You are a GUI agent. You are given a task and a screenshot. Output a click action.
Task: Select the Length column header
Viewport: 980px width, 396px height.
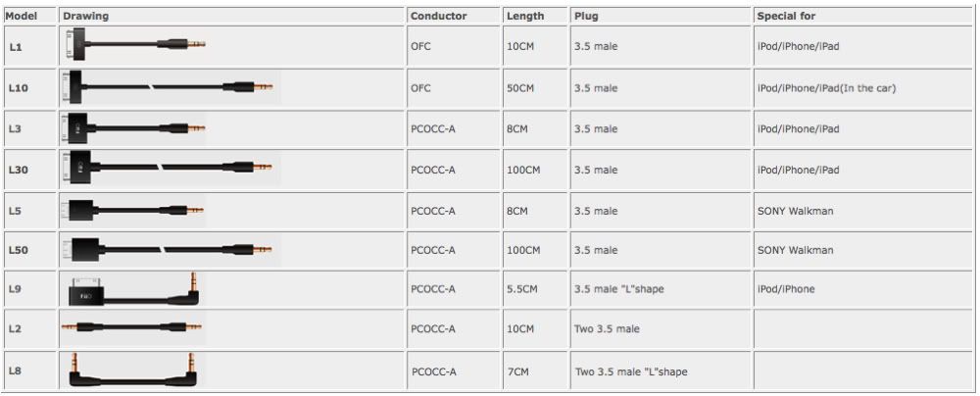[x=525, y=16]
